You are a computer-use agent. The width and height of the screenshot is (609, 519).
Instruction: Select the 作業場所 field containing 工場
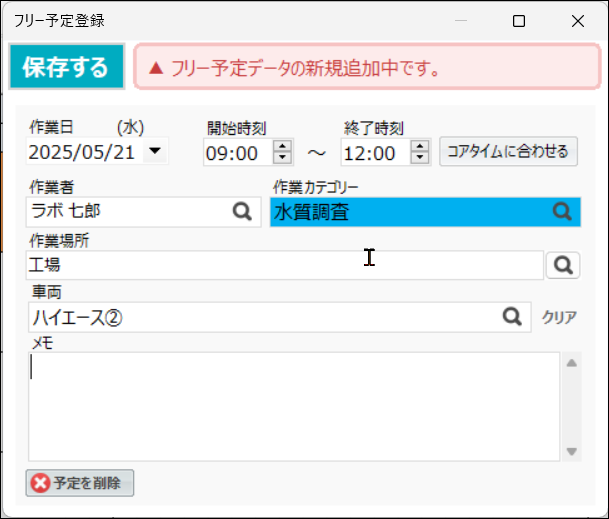tap(285, 265)
